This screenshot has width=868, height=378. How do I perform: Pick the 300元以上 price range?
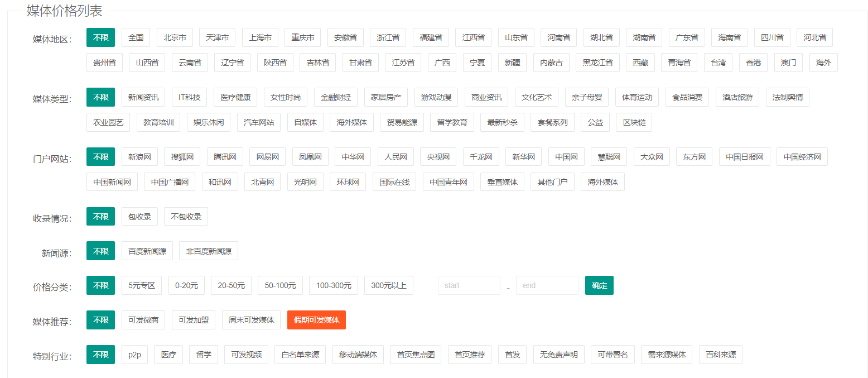click(389, 285)
